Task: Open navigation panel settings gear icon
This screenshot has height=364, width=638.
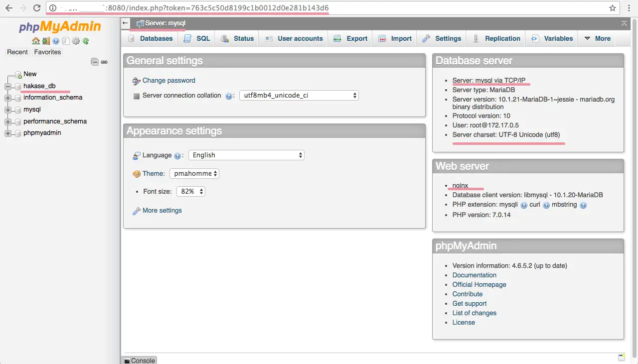Action: [x=76, y=41]
